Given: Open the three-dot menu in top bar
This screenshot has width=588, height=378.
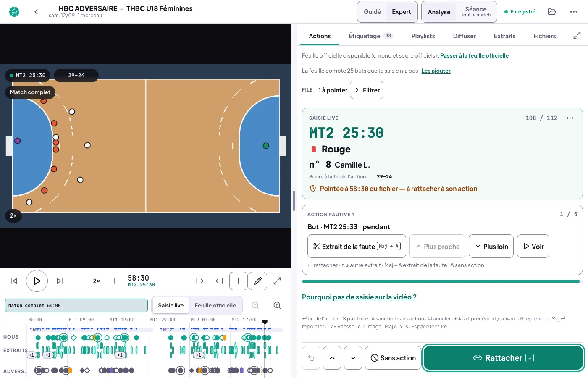Looking at the screenshot, I should [574, 12].
